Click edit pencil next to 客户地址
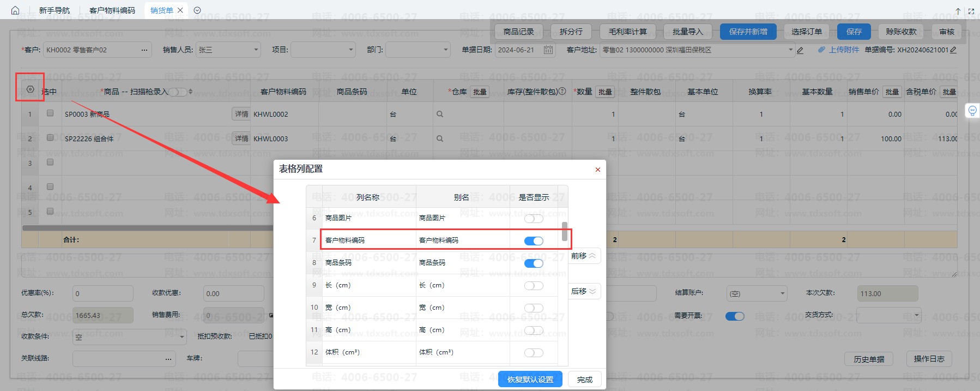This screenshot has width=980, height=391. click(x=800, y=50)
